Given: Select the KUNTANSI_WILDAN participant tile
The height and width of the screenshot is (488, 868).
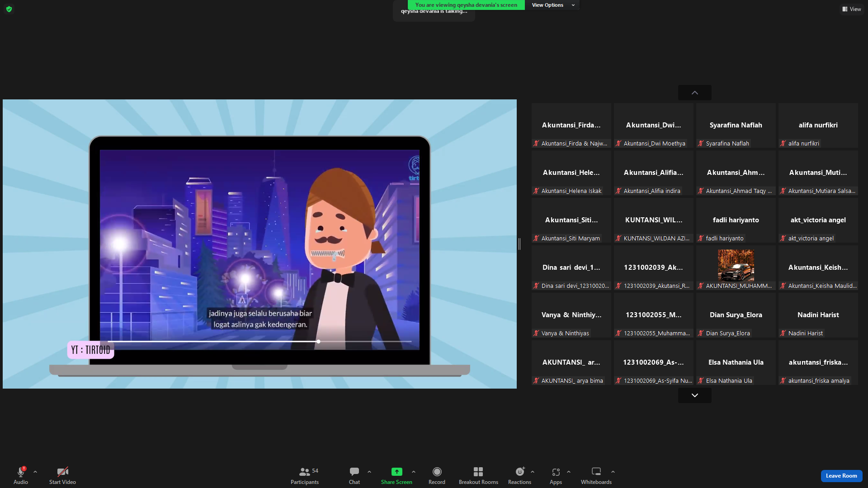Looking at the screenshot, I should click(654, 220).
